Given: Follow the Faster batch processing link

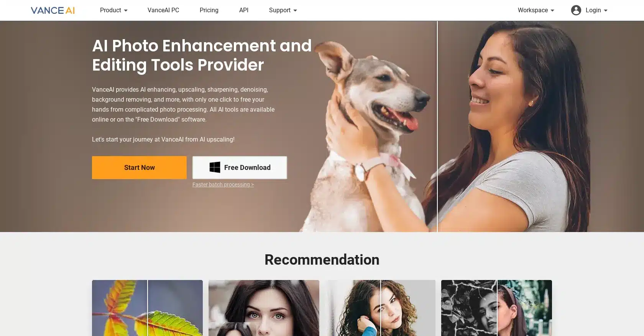Looking at the screenshot, I should [x=223, y=184].
